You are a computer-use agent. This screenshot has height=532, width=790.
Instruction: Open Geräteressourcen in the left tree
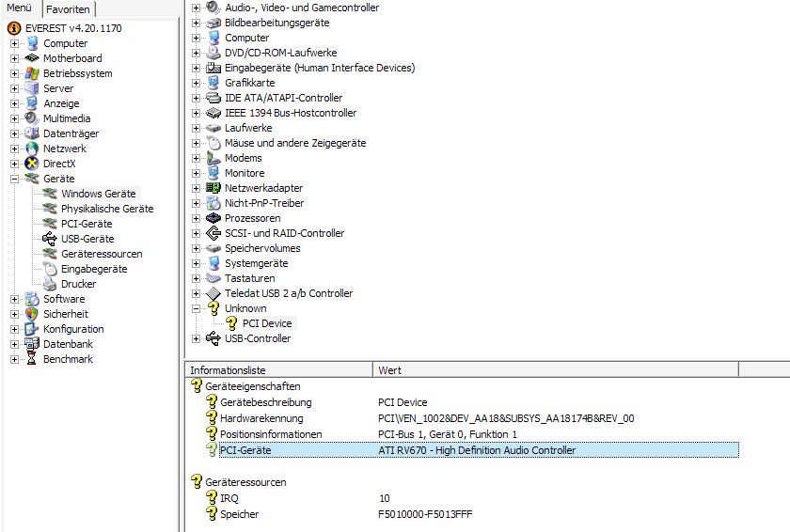pyautogui.click(x=102, y=254)
